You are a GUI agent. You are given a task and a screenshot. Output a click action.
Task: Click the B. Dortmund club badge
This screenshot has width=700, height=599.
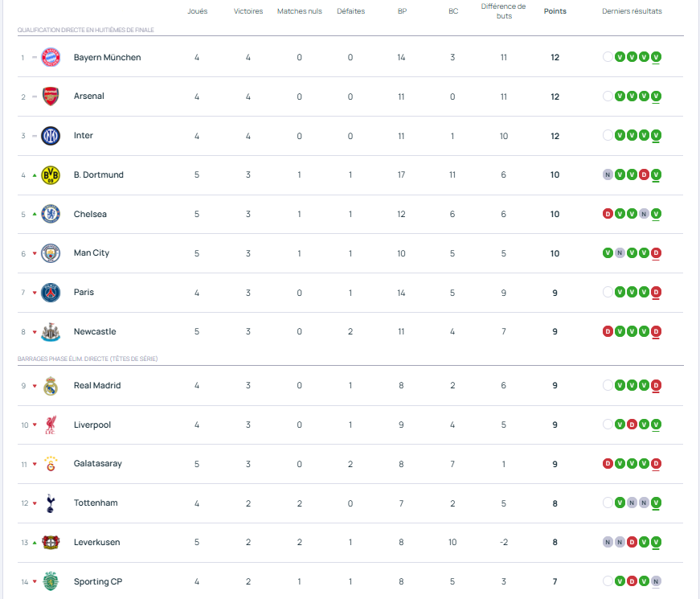click(x=51, y=174)
